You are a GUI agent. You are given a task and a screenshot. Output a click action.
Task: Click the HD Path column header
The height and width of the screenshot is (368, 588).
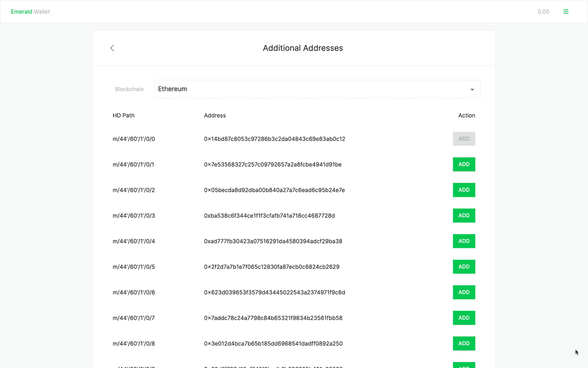pyautogui.click(x=123, y=115)
